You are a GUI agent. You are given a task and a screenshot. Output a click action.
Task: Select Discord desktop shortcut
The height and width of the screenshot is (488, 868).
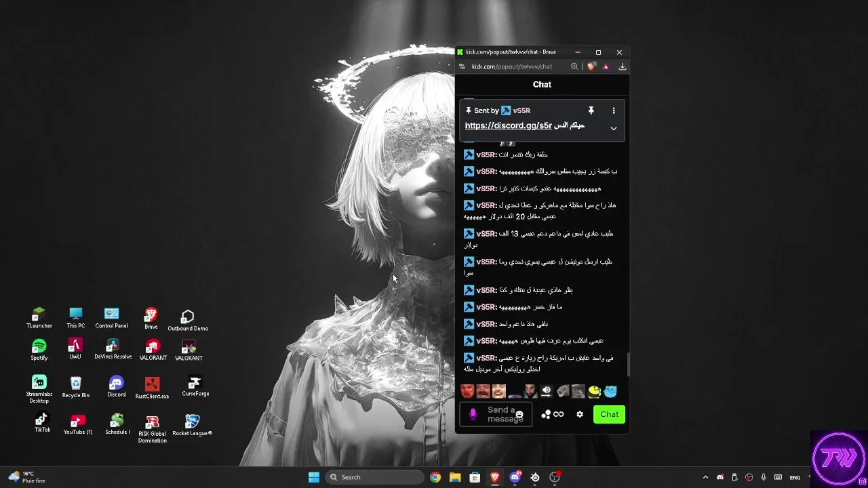[x=116, y=387]
